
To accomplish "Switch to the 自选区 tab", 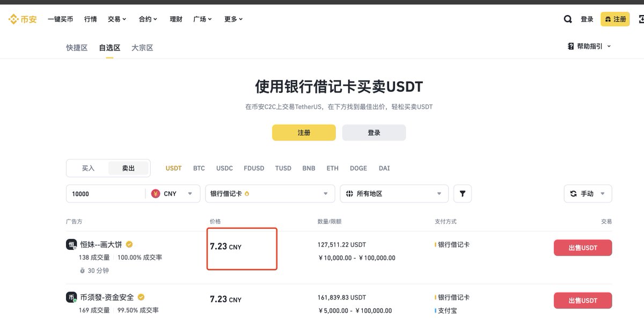I will click(x=109, y=48).
